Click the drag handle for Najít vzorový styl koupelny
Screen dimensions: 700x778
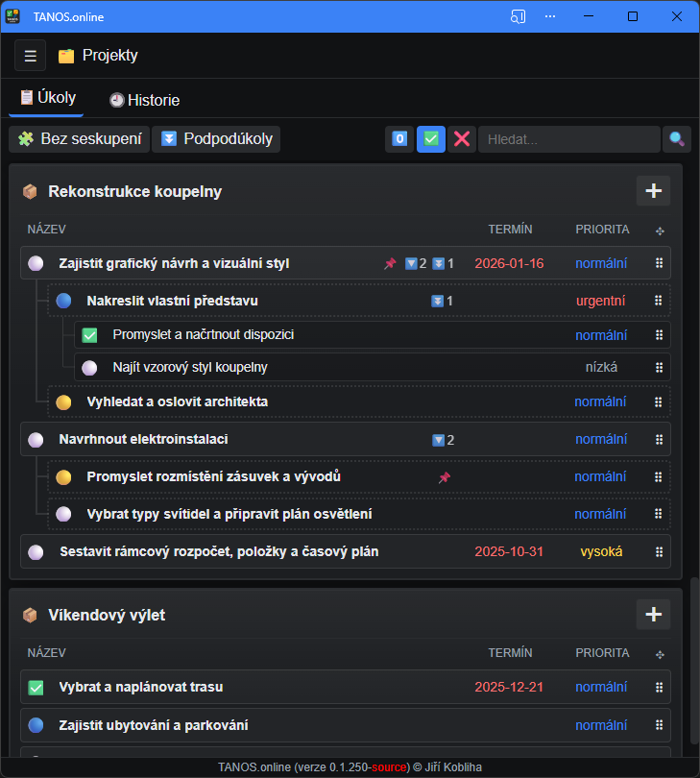659,367
